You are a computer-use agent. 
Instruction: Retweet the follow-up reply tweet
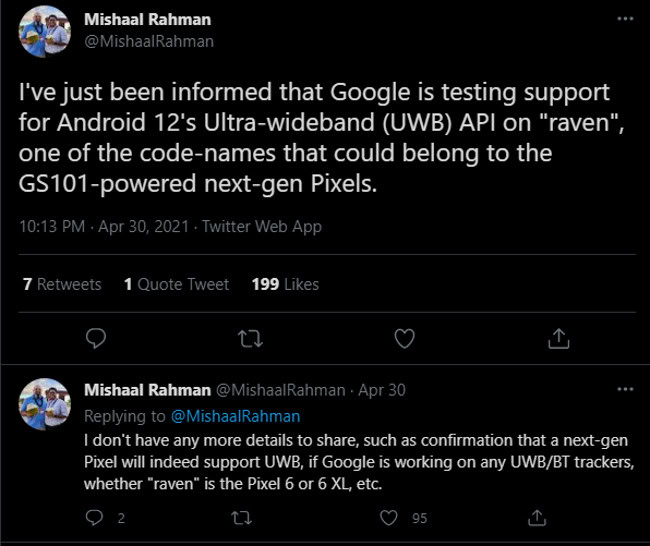click(x=242, y=518)
